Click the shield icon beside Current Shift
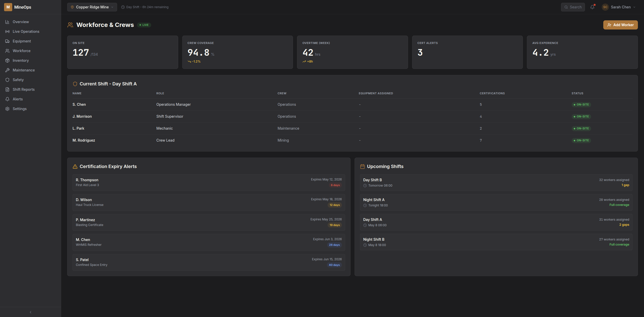The height and width of the screenshot is (317, 644). point(75,84)
